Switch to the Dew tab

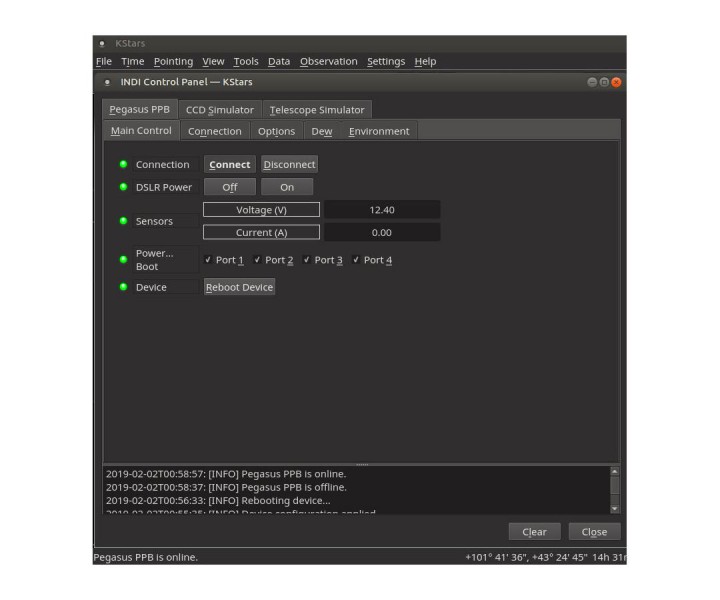[321, 131]
